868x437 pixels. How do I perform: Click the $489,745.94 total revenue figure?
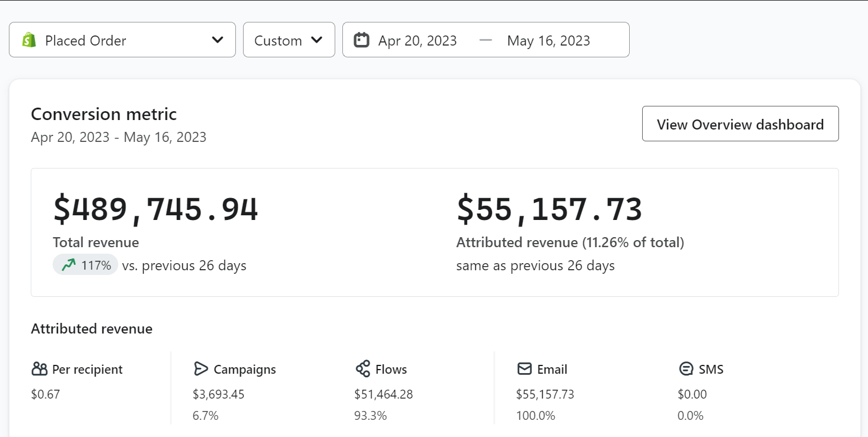pyautogui.click(x=156, y=209)
